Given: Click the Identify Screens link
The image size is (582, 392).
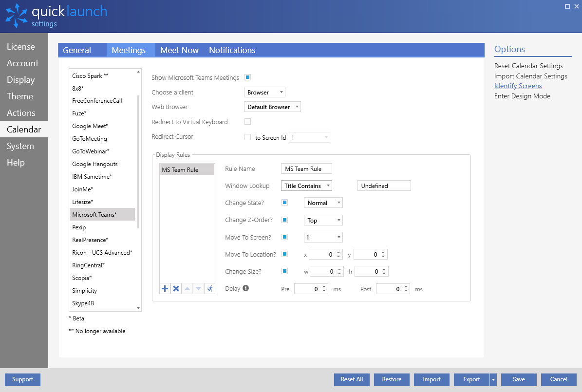Looking at the screenshot, I should point(518,86).
